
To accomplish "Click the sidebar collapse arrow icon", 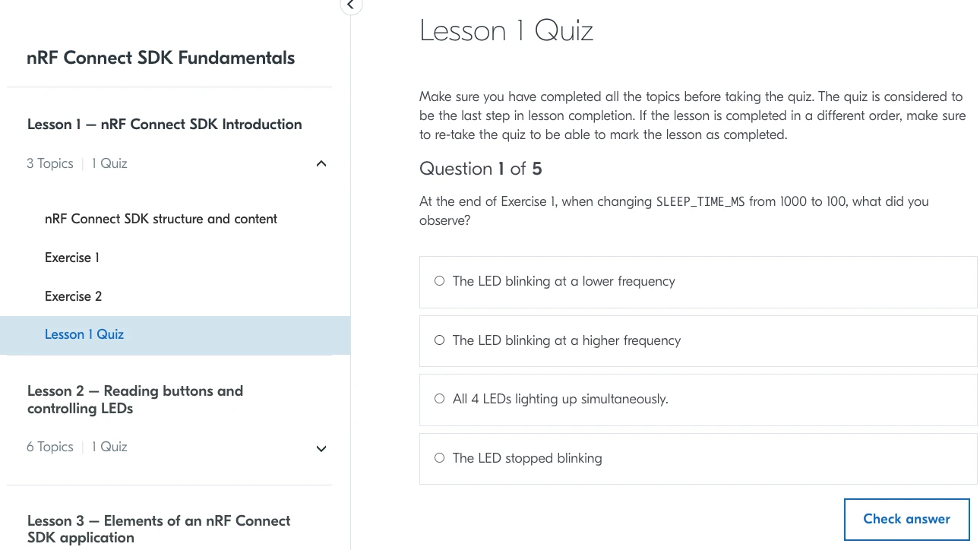I will tap(350, 5).
